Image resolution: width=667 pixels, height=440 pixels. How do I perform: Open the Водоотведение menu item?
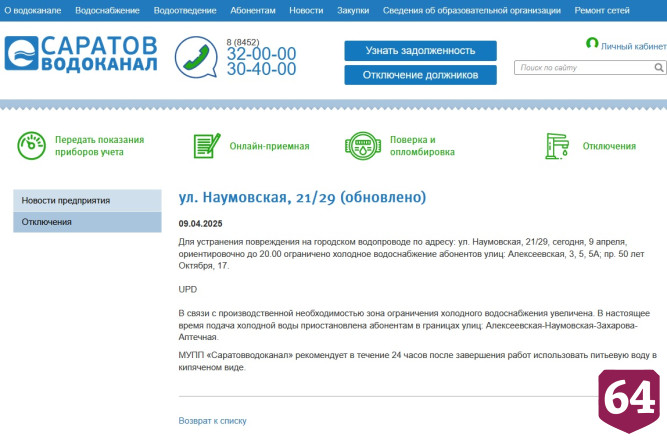point(185,10)
